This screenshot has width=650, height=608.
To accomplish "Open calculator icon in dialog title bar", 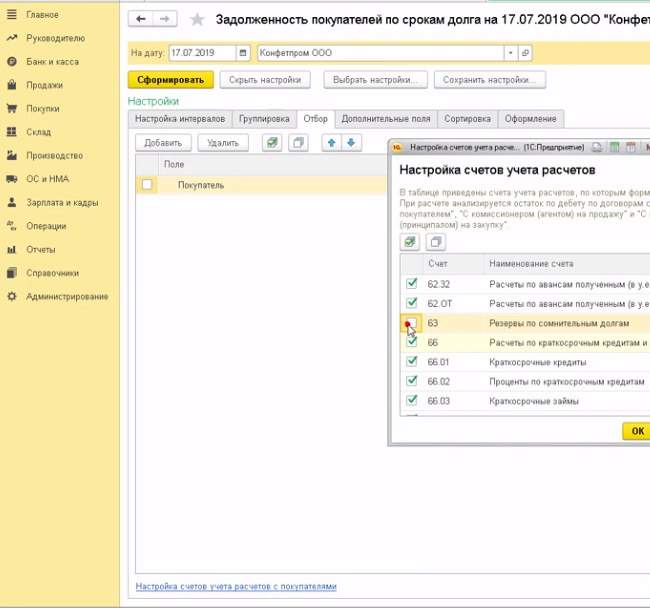I will coord(614,147).
